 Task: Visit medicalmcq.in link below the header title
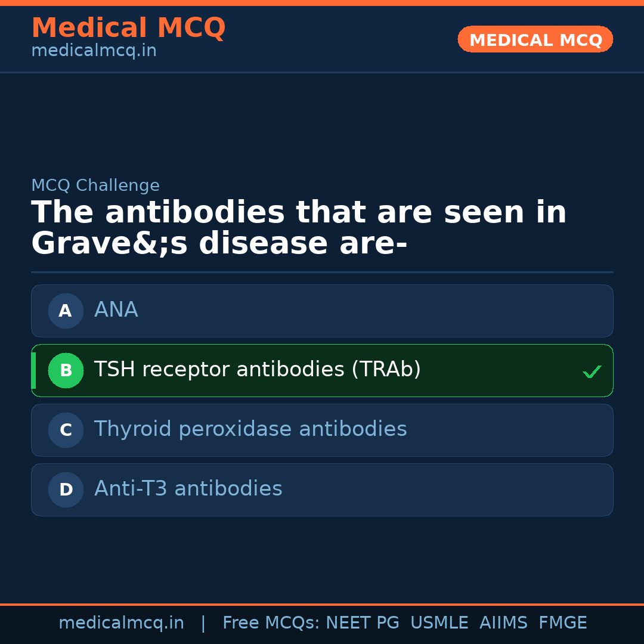click(94, 51)
